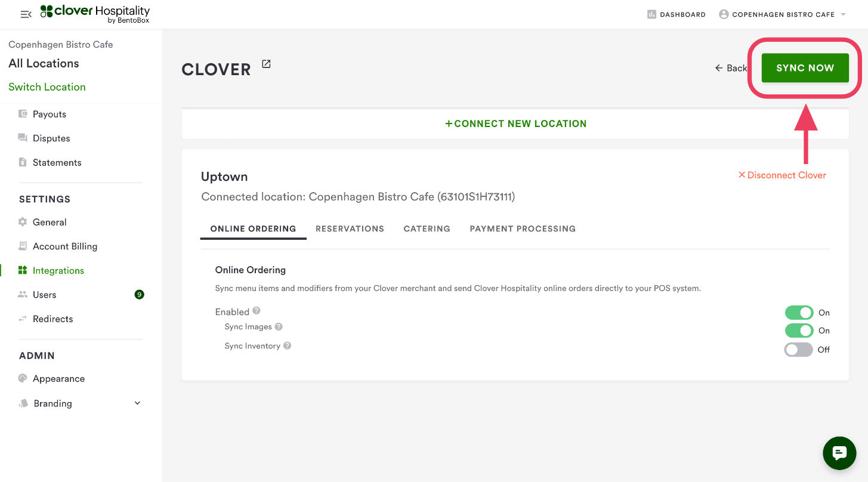Viewport: 868px width, 482px height.
Task: Click the Dashboard chart icon
Action: point(651,14)
